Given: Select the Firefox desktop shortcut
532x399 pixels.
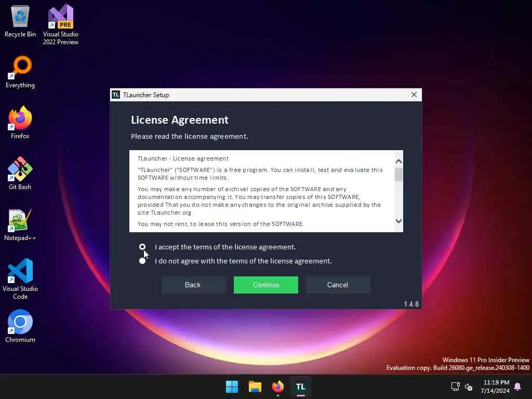Looking at the screenshot, I should point(20,123).
